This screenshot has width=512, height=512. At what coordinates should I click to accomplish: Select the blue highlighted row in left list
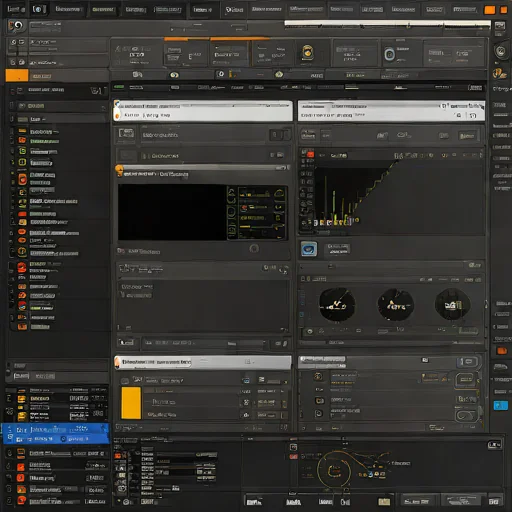point(56,434)
